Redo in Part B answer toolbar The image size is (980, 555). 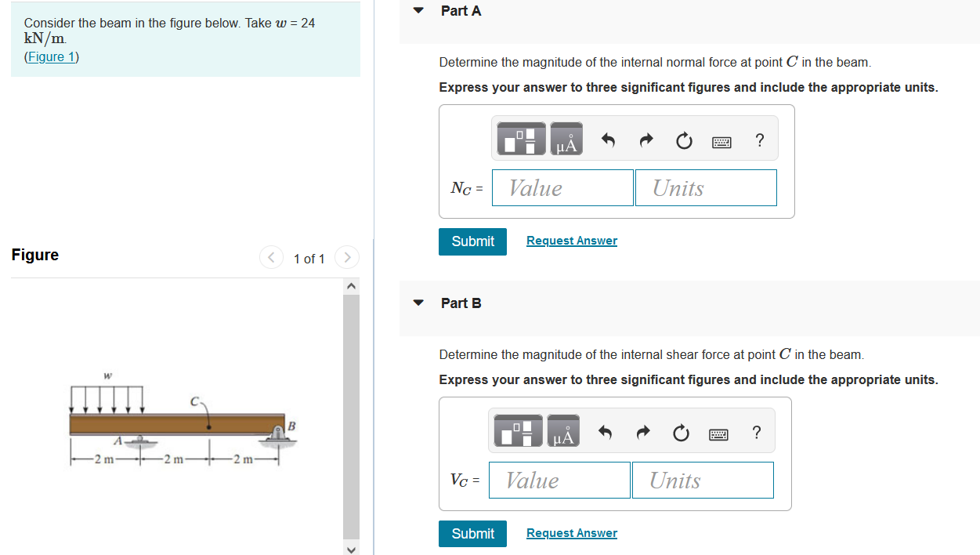pos(642,433)
